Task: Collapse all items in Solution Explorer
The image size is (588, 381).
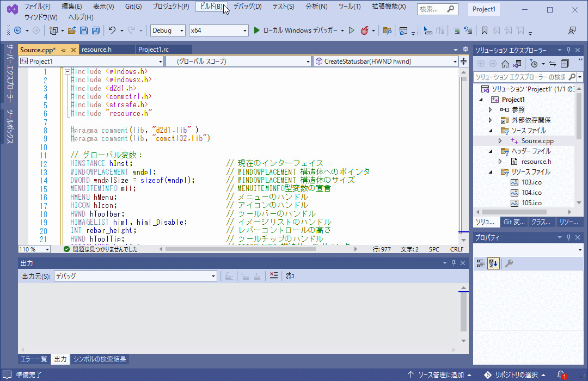Action: [x=565, y=64]
